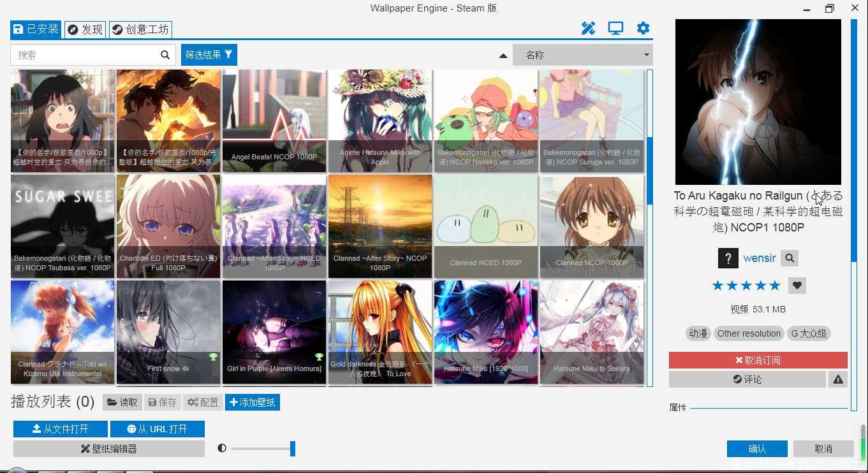Screen dimensions: 868x473
Task: Click trophy icon on First snow 4k
Action: [213, 356]
